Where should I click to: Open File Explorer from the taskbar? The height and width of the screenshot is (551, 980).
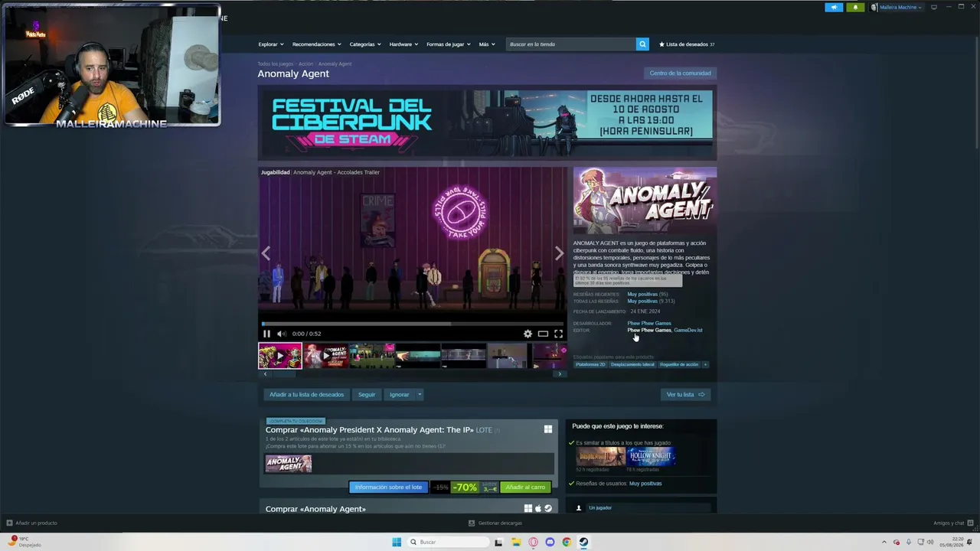[x=516, y=542]
